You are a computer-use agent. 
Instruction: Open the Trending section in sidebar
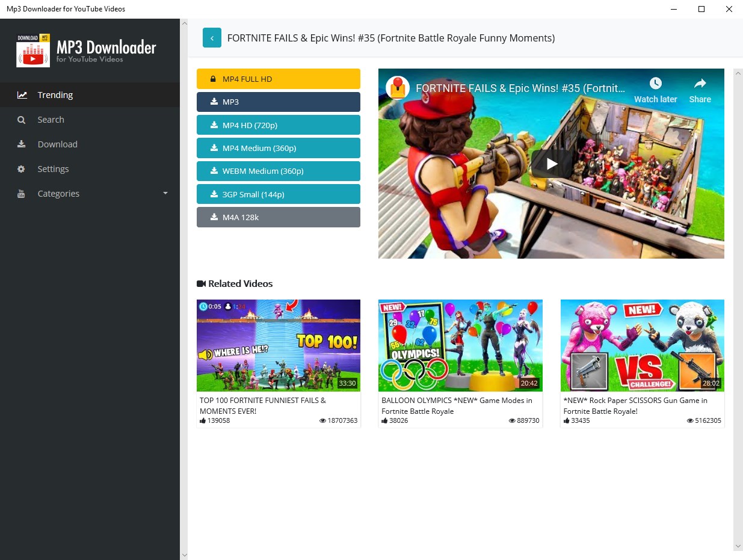coord(90,95)
